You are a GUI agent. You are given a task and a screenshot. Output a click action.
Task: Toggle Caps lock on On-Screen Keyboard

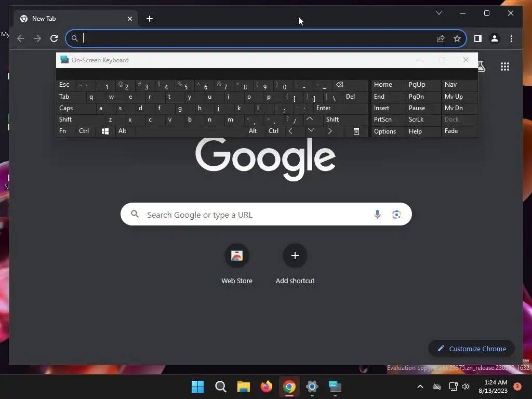point(76,108)
